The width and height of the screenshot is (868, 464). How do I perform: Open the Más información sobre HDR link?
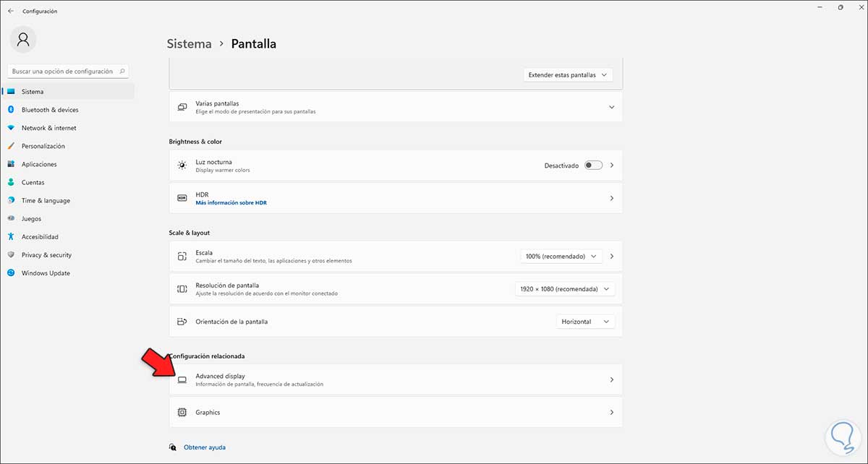[231, 203]
